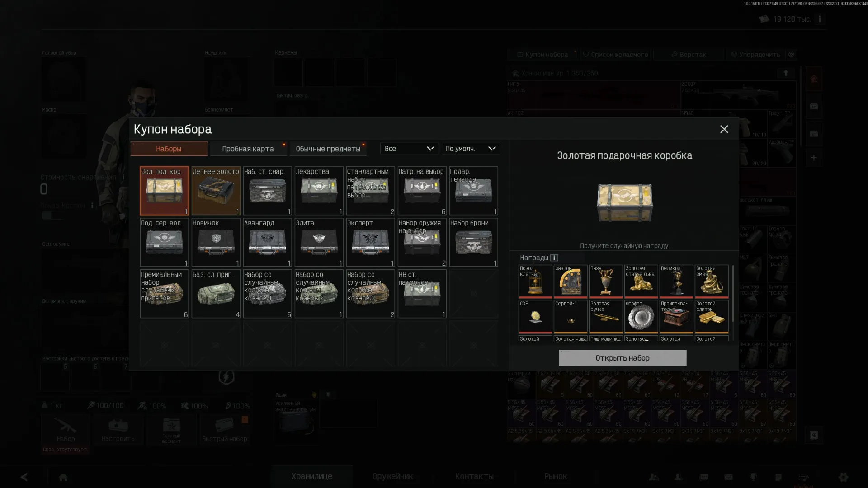The height and width of the screenshot is (488, 868).
Task: Click the back arrow in bottom bar
Action: point(24,477)
